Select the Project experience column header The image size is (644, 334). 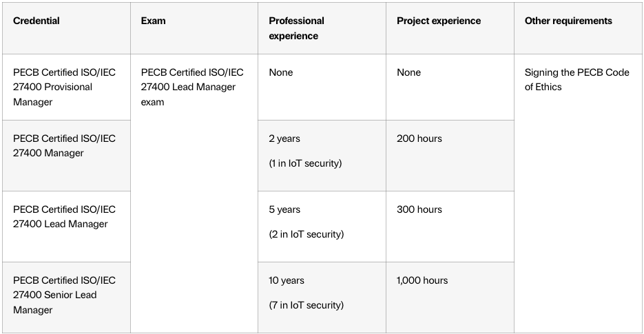440,21
